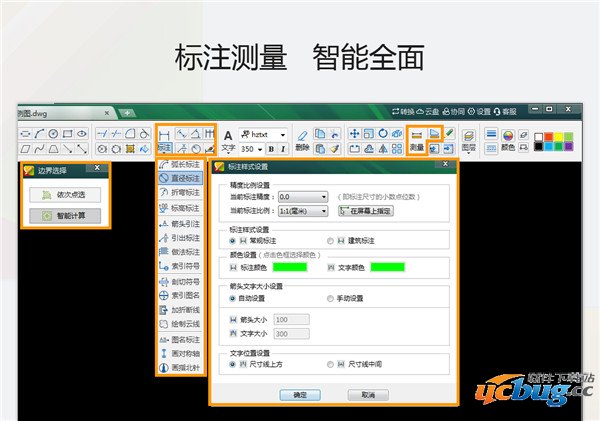
Task: Pick the 箭头引注 arrow leader tool
Action: coord(181,223)
